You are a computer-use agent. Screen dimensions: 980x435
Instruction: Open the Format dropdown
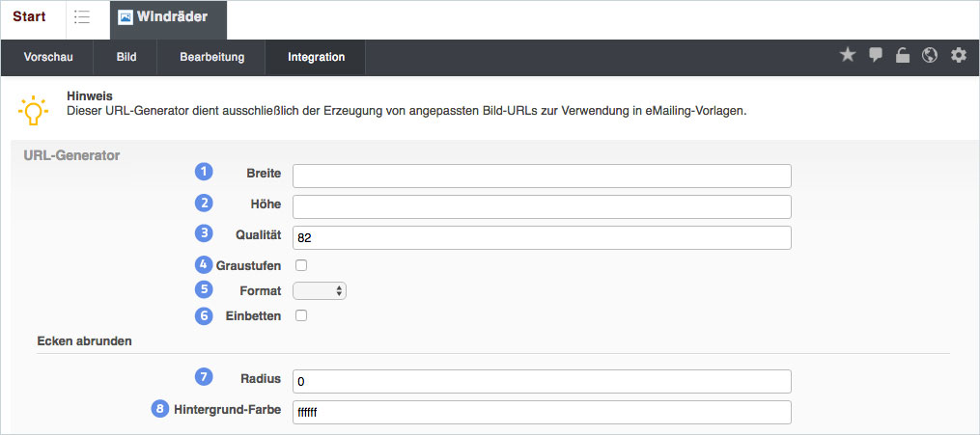[x=320, y=290]
